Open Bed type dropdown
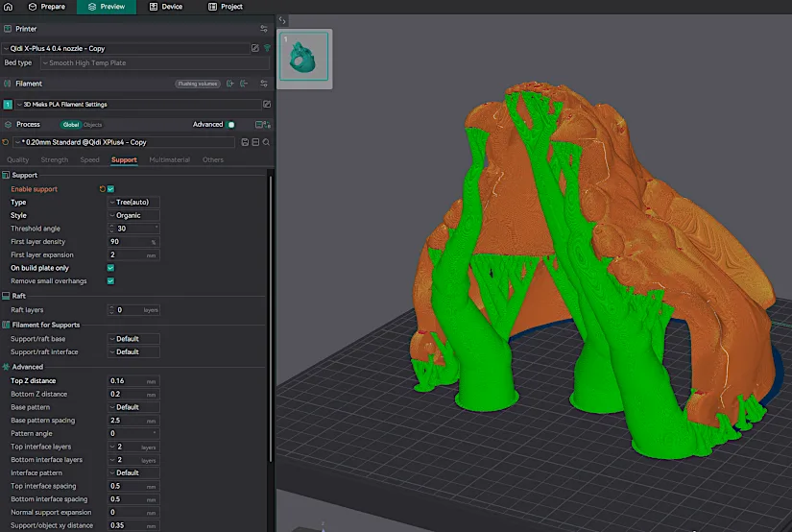792x532 pixels. click(x=155, y=63)
